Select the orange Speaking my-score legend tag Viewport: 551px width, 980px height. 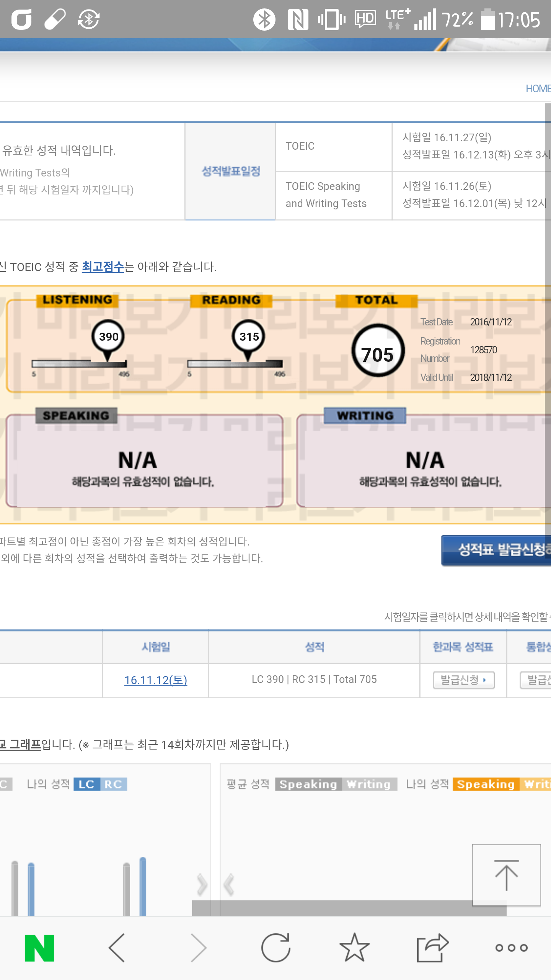486,784
